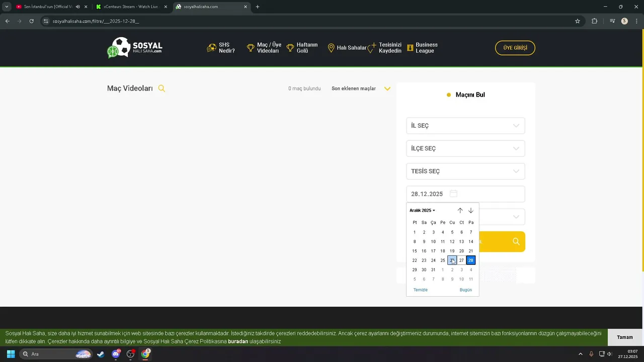Open Maç / Üye Videoları page
This screenshot has width=644, height=362.
click(264, 48)
